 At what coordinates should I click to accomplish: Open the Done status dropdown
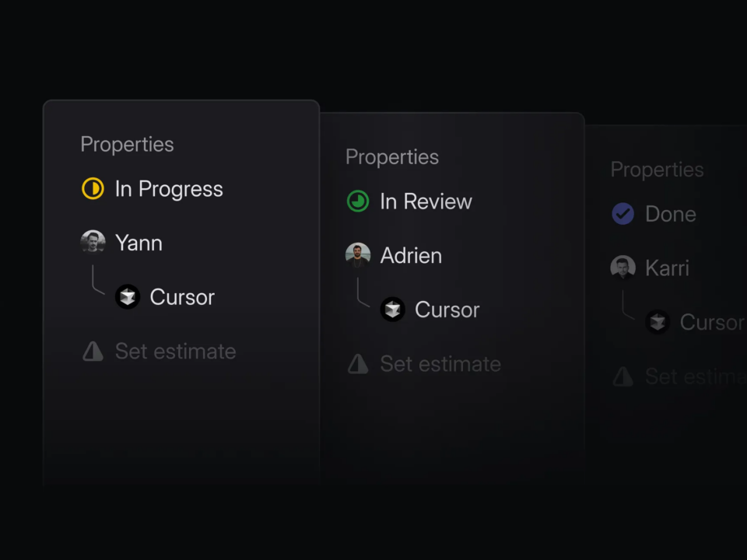(670, 214)
